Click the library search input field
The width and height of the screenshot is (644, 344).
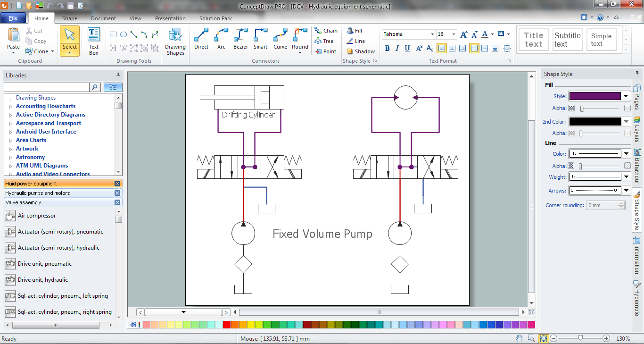(x=46, y=87)
